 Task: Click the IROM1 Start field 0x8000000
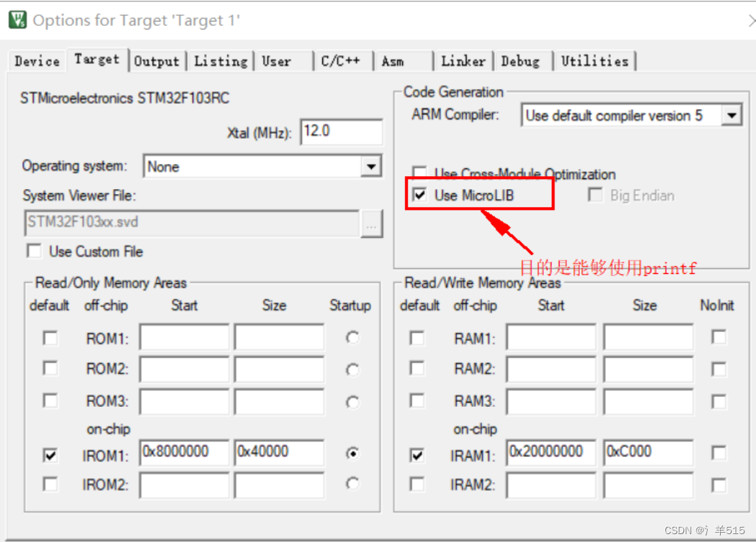pyautogui.click(x=184, y=452)
